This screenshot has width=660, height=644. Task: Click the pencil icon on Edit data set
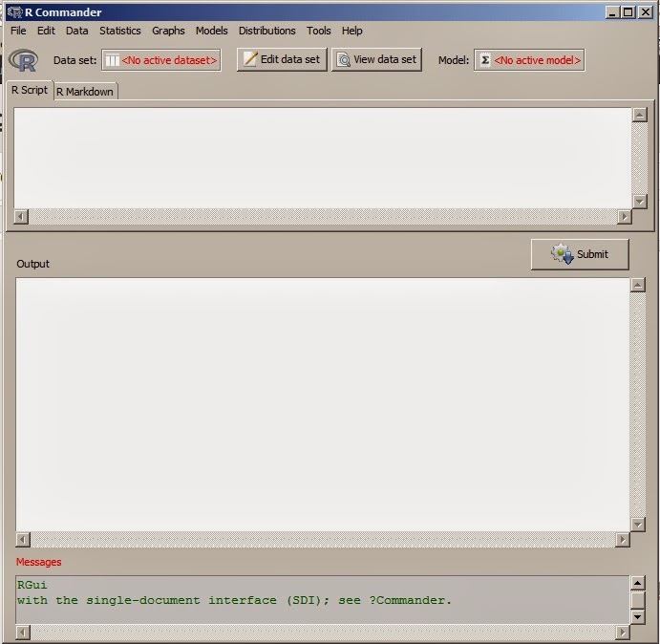[250, 59]
